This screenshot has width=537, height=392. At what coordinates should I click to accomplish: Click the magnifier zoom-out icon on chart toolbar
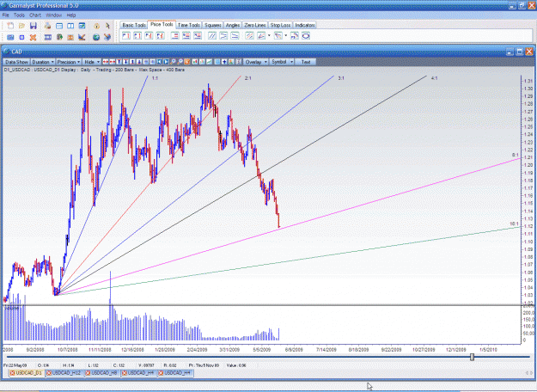coord(180,62)
